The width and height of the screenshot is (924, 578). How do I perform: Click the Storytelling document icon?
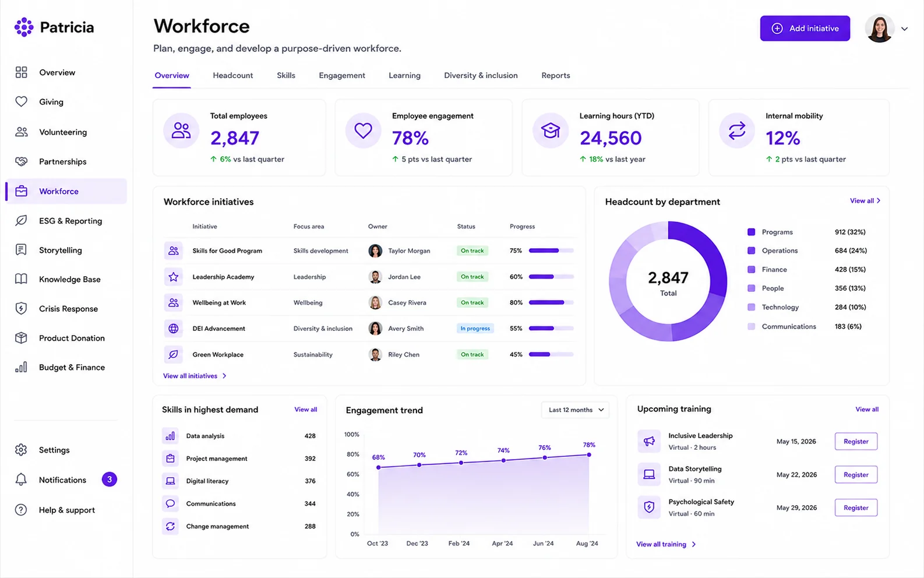(x=21, y=250)
